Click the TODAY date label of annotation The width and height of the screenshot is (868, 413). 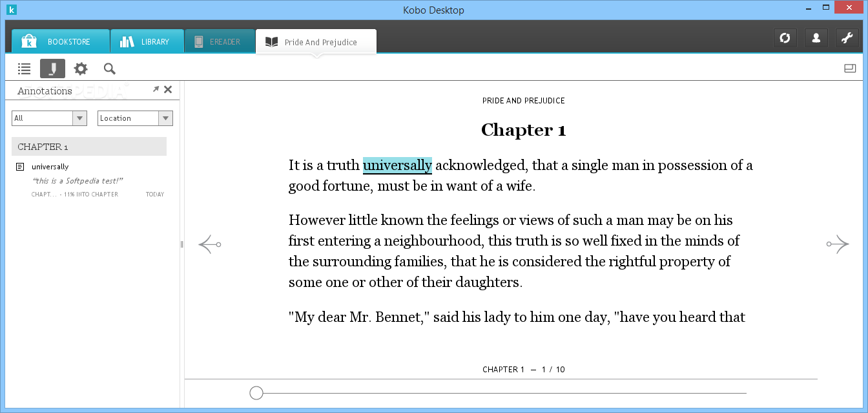pos(155,195)
